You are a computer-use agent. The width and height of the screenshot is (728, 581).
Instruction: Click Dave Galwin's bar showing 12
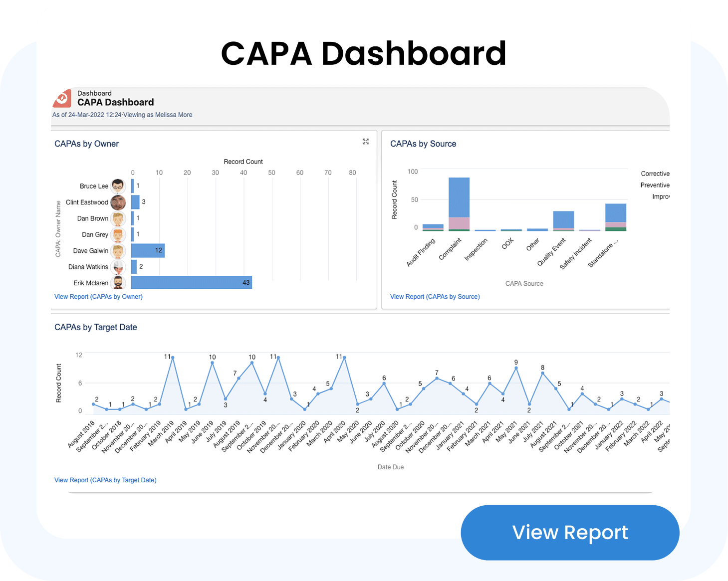148,251
